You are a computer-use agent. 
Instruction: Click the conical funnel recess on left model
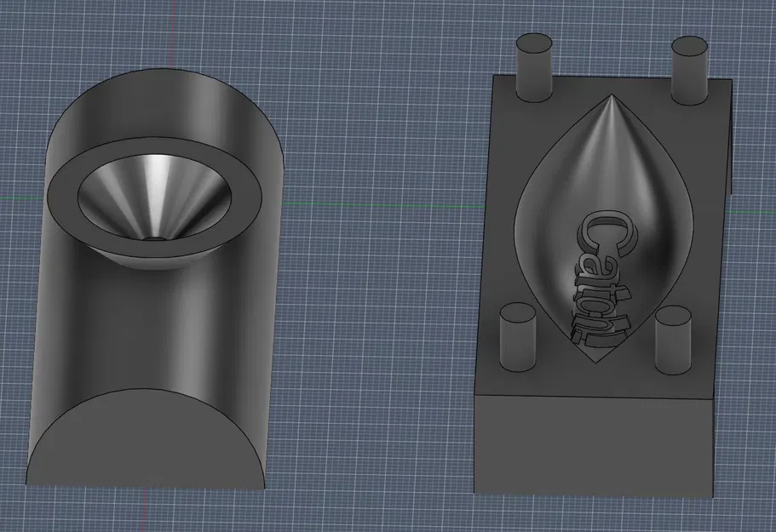click(154, 197)
